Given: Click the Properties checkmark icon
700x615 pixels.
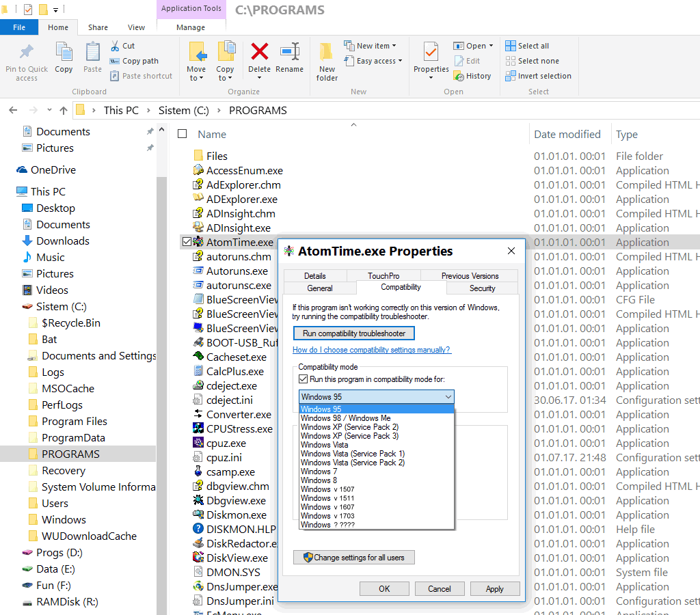Looking at the screenshot, I should [431, 52].
